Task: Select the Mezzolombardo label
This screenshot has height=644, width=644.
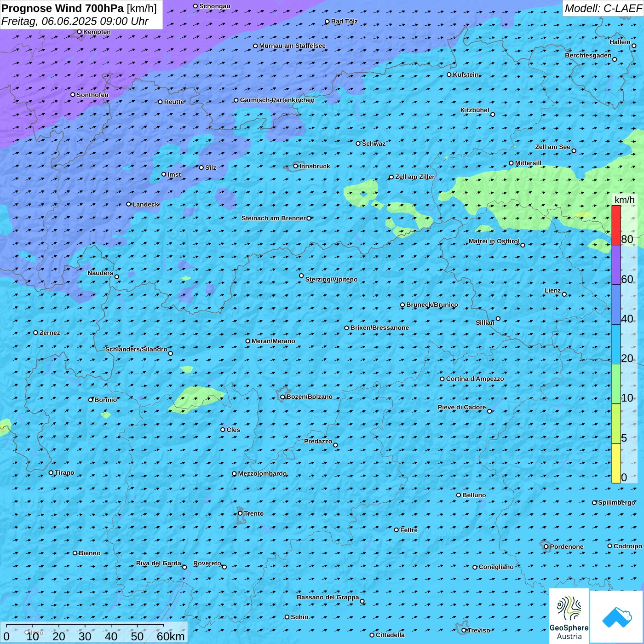Action: 262,473
